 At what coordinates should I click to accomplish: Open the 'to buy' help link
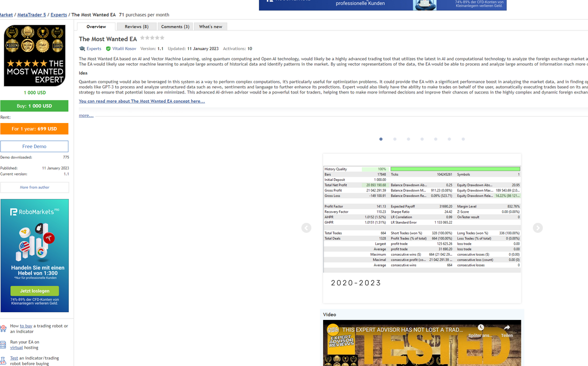(x=26, y=326)
